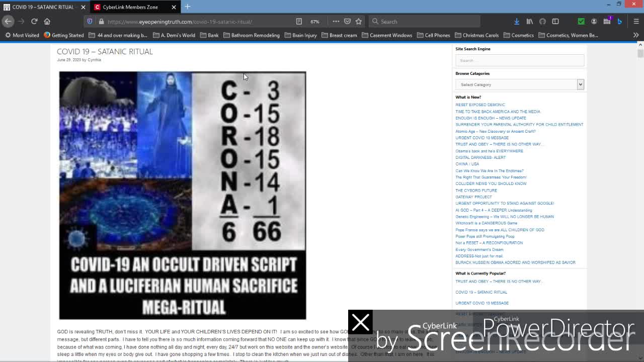The width and height of the screenshot is (644, 362).
Task: Click the page vertical scrollbar thumb
Action: (640, 53)
